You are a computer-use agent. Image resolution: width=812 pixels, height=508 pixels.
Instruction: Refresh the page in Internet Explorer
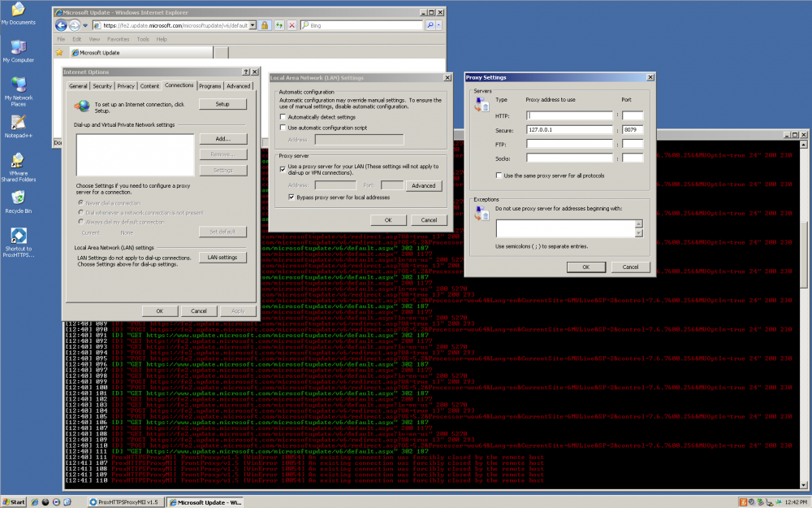279,25
